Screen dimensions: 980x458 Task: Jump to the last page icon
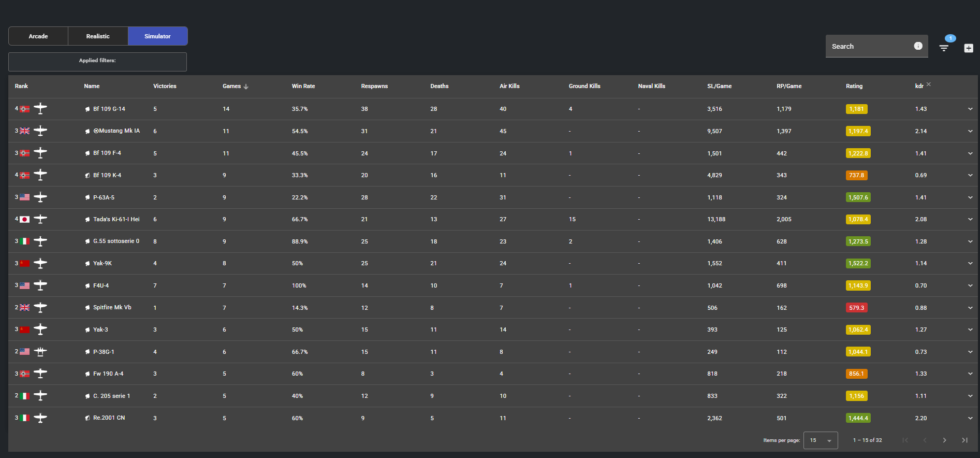[x=964, y=440]
